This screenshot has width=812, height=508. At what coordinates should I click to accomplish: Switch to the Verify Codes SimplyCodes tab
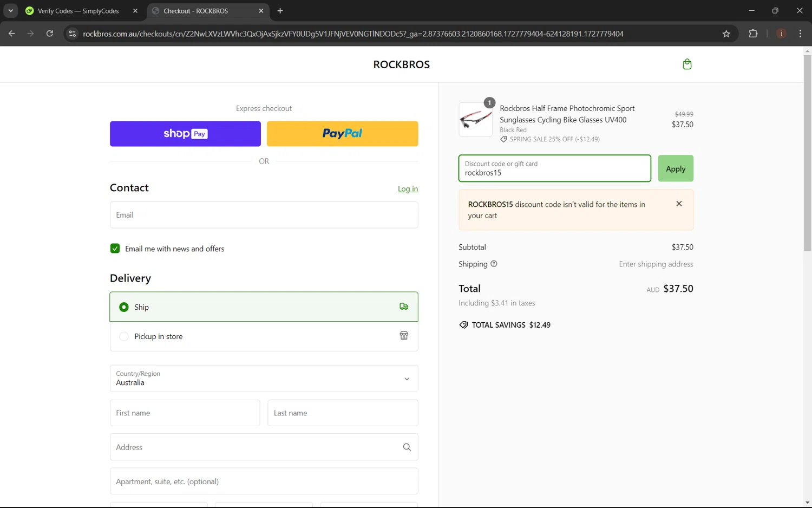(x=78, y=11)
